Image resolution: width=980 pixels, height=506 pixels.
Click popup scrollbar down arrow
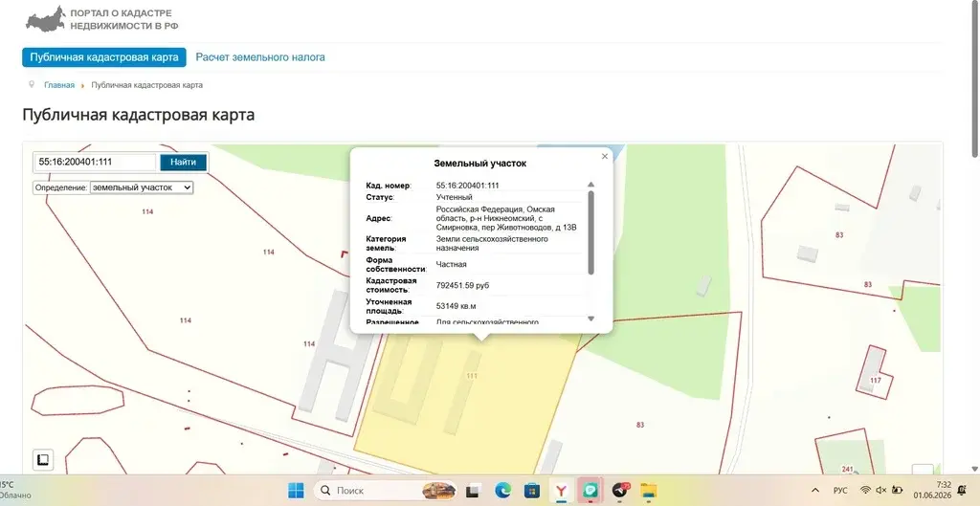tap(590, 319)
